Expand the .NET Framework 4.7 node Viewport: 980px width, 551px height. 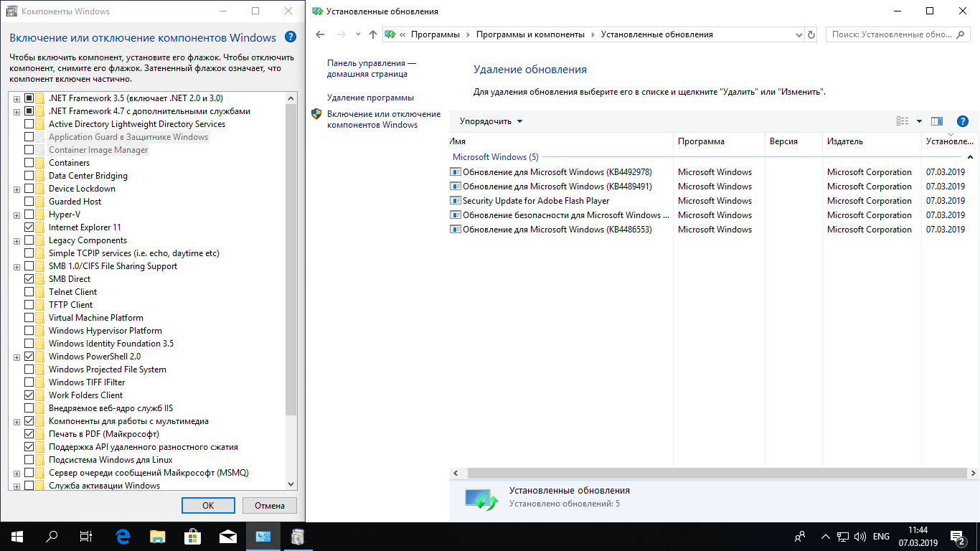pos(17,111)
